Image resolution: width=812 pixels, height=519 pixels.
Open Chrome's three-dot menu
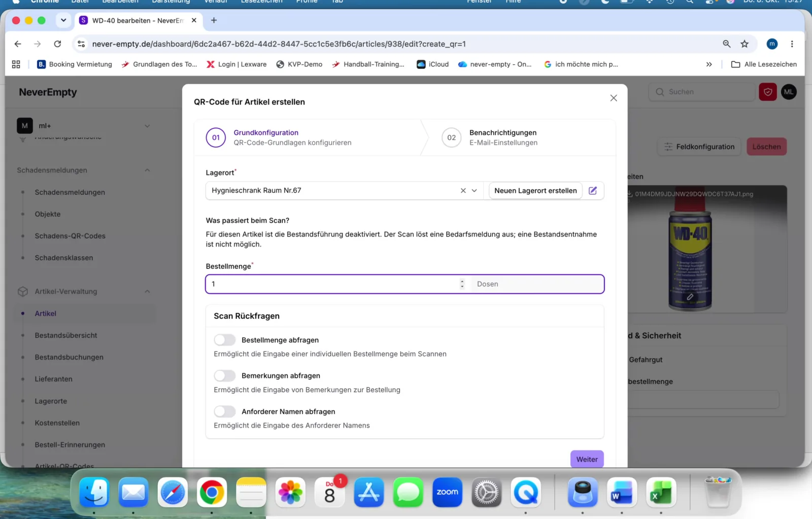(x=792, y=44)
